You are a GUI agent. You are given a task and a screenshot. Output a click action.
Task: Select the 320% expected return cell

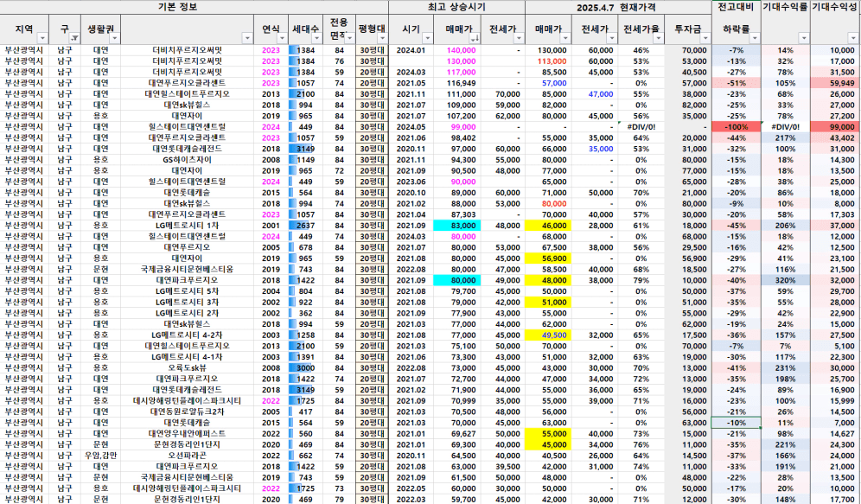click(786, 280)
